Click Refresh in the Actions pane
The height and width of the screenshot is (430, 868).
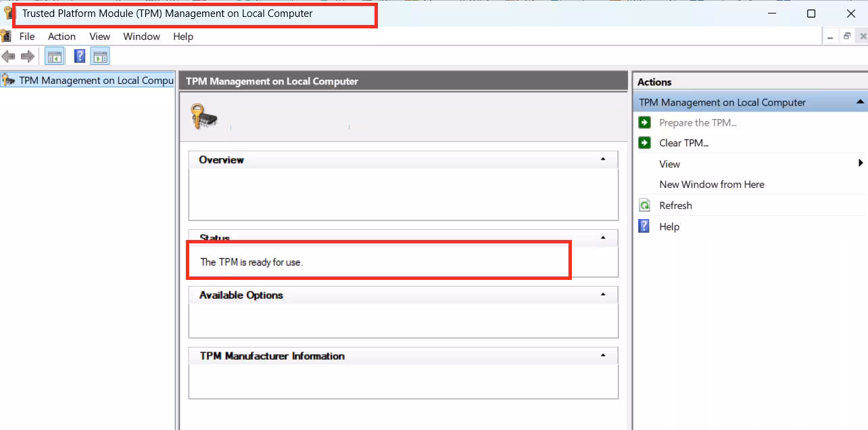click(x=675, y=206)
